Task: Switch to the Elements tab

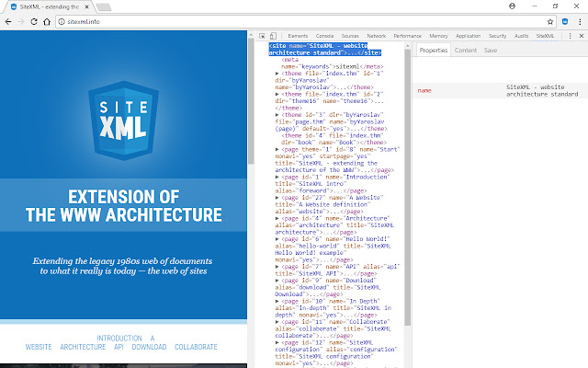Action: coord(298,36)
